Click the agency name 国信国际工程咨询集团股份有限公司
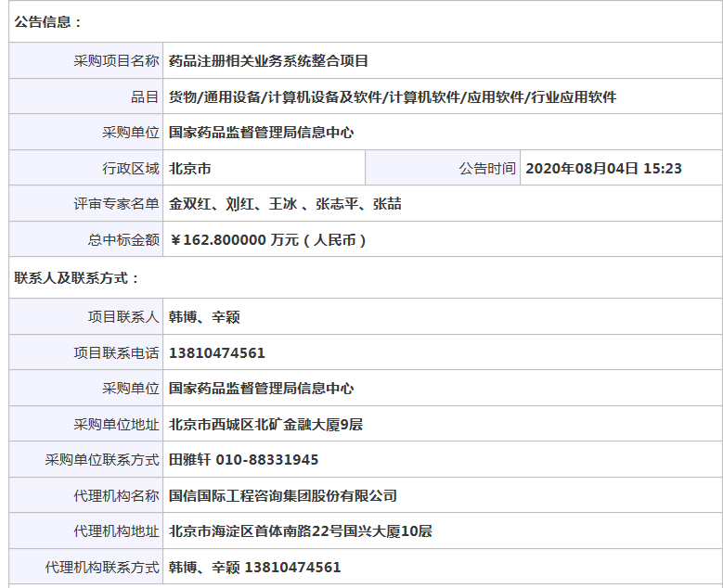The width and height of the screenshot is (723, 588). pos(283,495)
